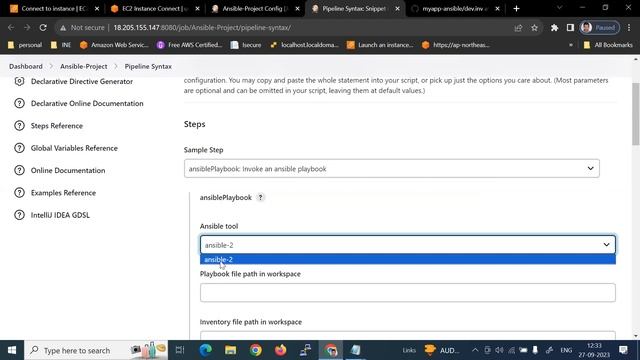Go forward in browser
Screen dimensions: 640x360
point(27,28)
